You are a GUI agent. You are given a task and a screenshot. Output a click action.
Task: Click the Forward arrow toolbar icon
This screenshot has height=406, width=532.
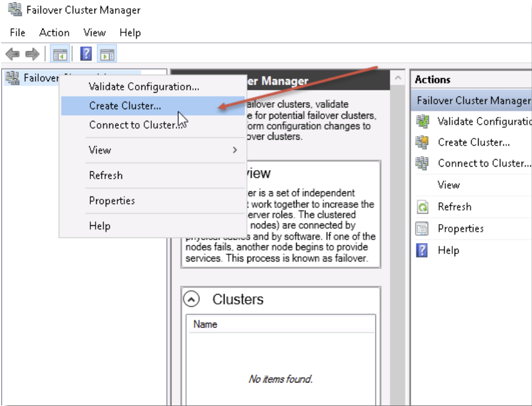(x=33, y=53)
